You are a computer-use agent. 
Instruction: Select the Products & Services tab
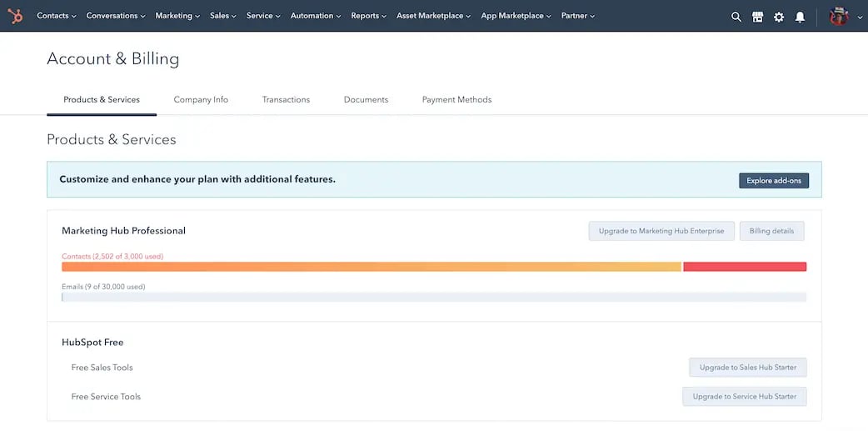102,100
